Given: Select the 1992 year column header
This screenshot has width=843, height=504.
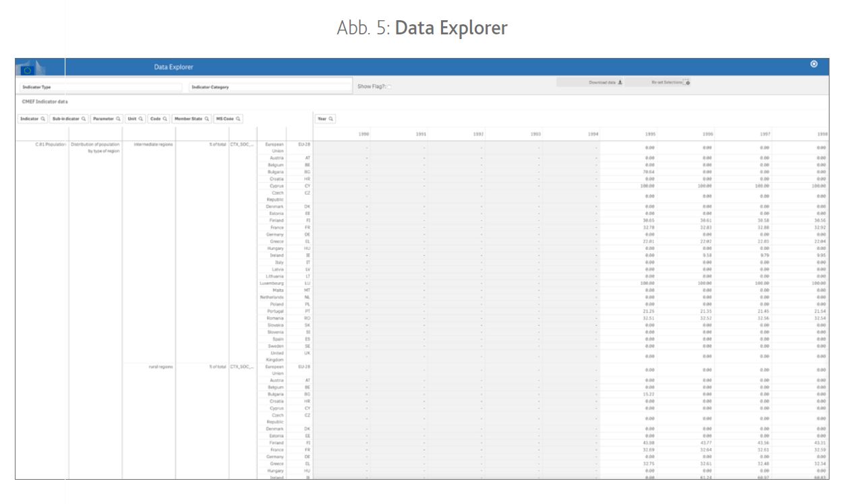Looking at the screenshot, I should (477, 134).
